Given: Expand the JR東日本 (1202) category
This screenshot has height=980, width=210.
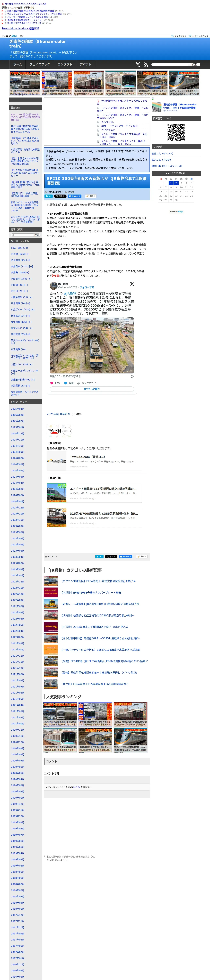Looking at the screenshot, I should pos(31,266).
